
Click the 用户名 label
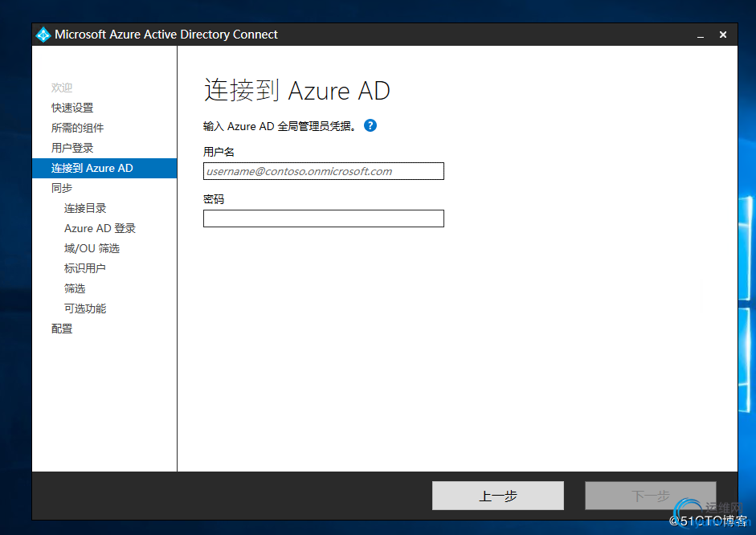219,152
